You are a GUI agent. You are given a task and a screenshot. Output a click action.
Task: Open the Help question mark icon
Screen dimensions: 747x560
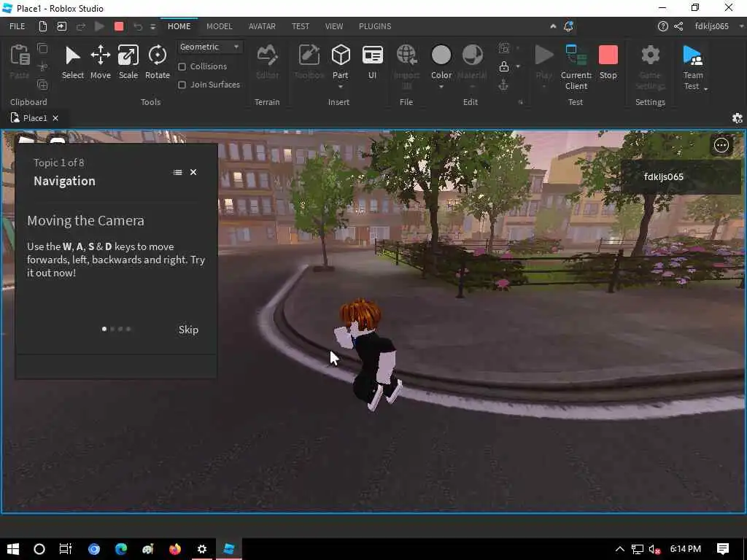(x=662, y=26)
